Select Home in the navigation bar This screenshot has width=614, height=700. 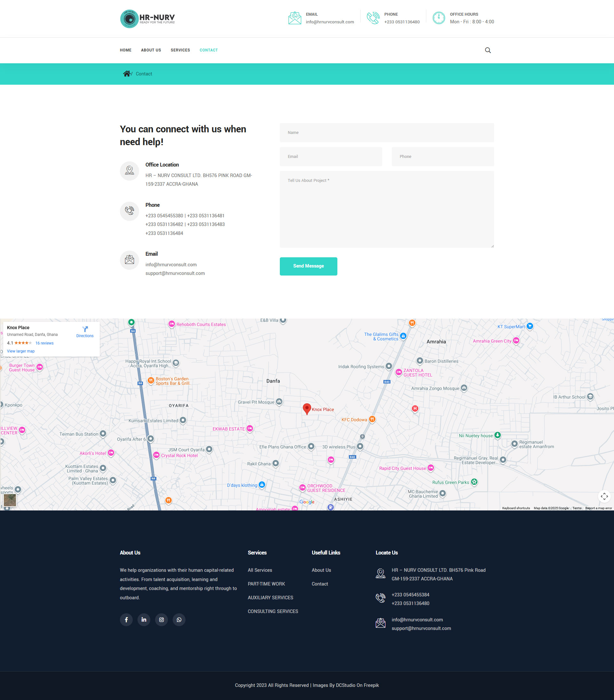point(125,51)
